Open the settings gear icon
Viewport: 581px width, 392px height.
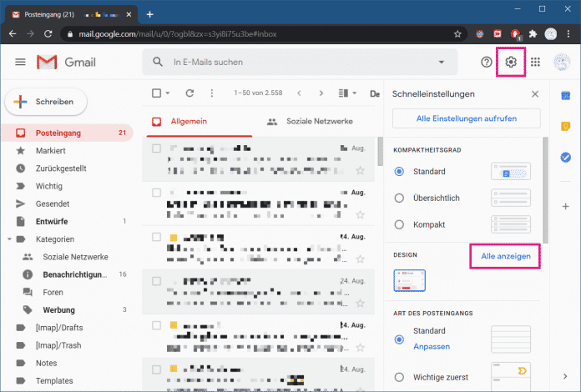[511, 63]
